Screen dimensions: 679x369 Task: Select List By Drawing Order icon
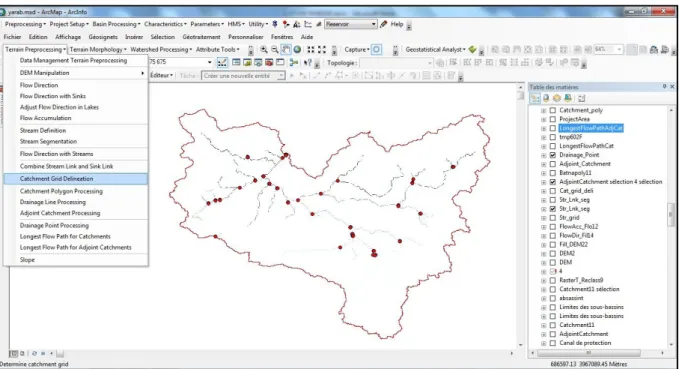pos(535,98)
